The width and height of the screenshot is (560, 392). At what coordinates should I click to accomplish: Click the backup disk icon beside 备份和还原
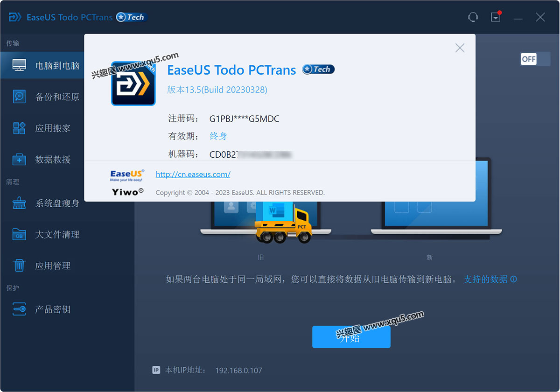click(x=19, y=97)
